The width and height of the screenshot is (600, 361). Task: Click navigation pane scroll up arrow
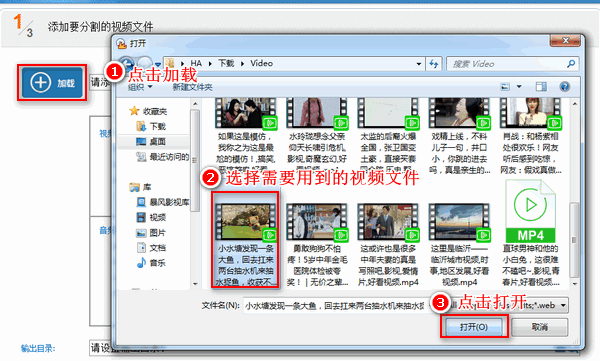(x=196, y=104)
